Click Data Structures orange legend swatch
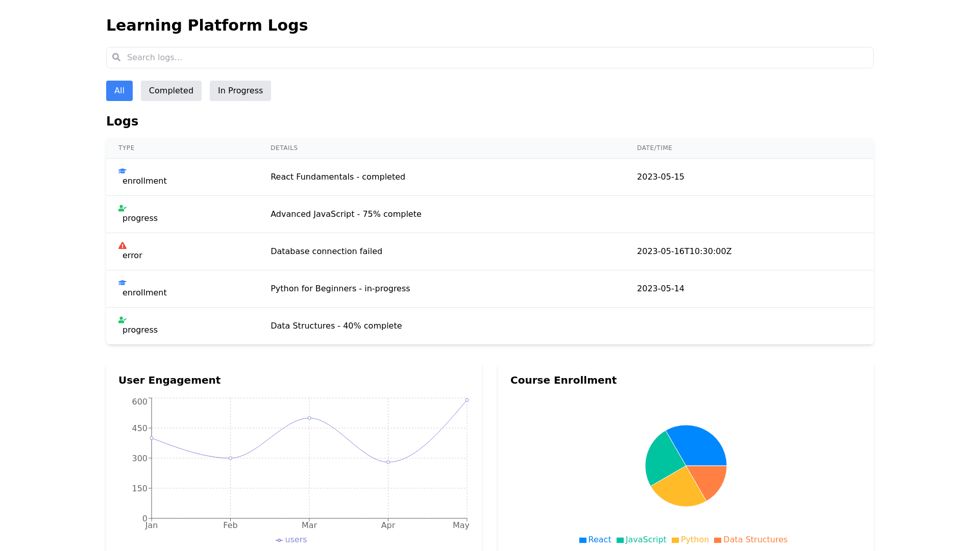 [x=718, y=540]
